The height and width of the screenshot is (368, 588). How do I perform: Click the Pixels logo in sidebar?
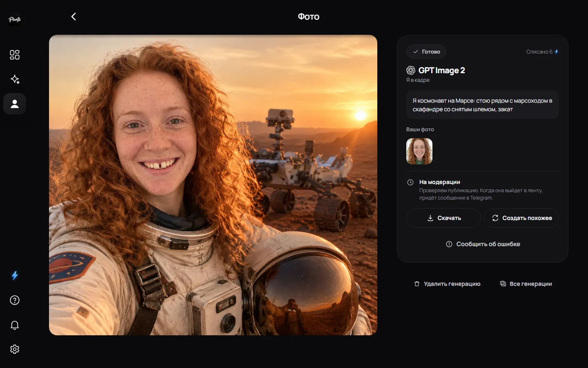[x=15, y=19]
